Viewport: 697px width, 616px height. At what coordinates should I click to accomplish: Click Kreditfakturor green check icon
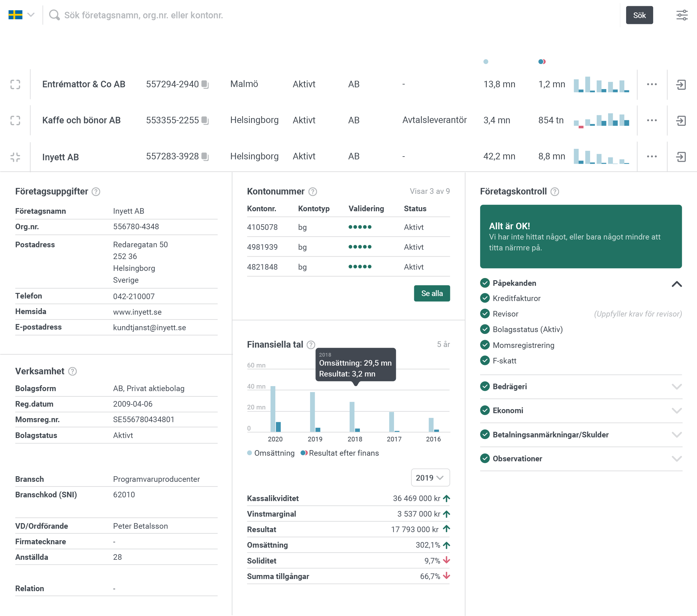pyautogui.click(x=484, y=298)
